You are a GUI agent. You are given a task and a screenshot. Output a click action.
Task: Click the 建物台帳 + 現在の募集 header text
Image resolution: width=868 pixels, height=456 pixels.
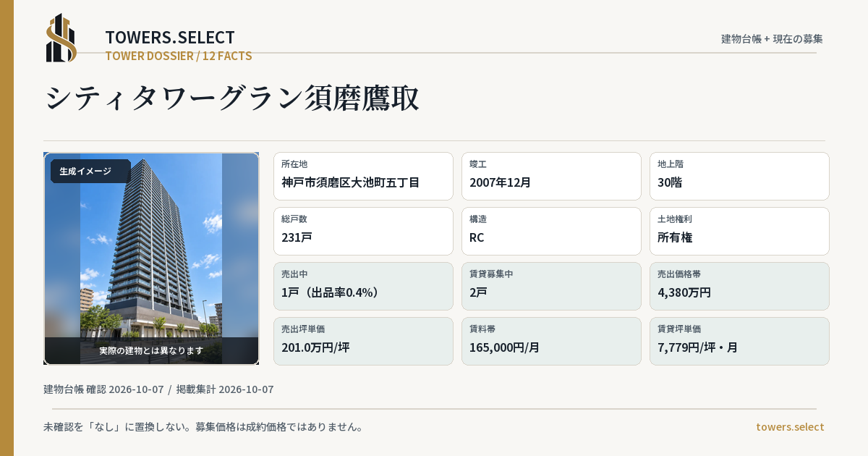tap(772, 39)
